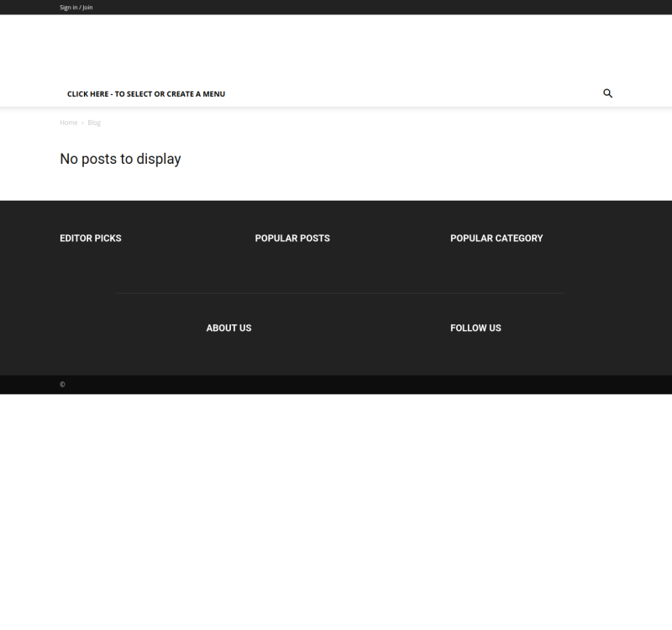672x630 pixels.
Task: Click the EDITOR PICKS footer heading
Action: click(89, 238)
